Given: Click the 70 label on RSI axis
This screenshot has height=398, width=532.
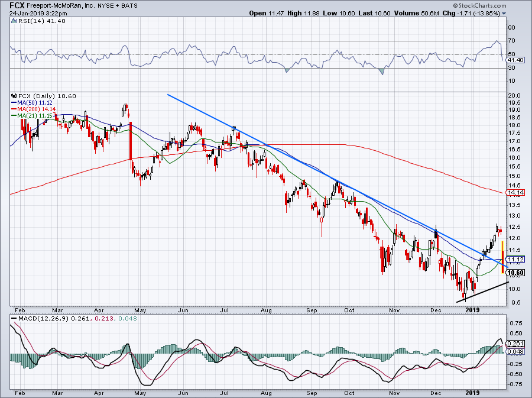Looking at the screenshot, I should (511, 41).
